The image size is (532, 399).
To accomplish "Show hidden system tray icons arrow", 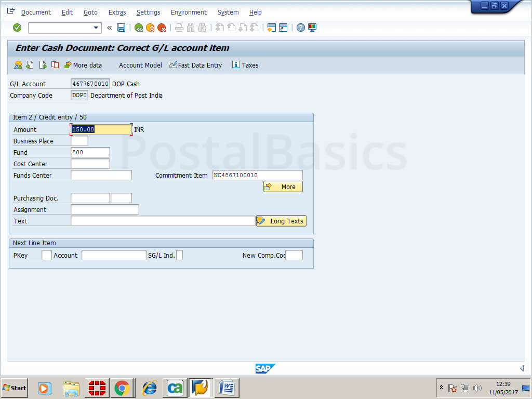I will 441,388.
